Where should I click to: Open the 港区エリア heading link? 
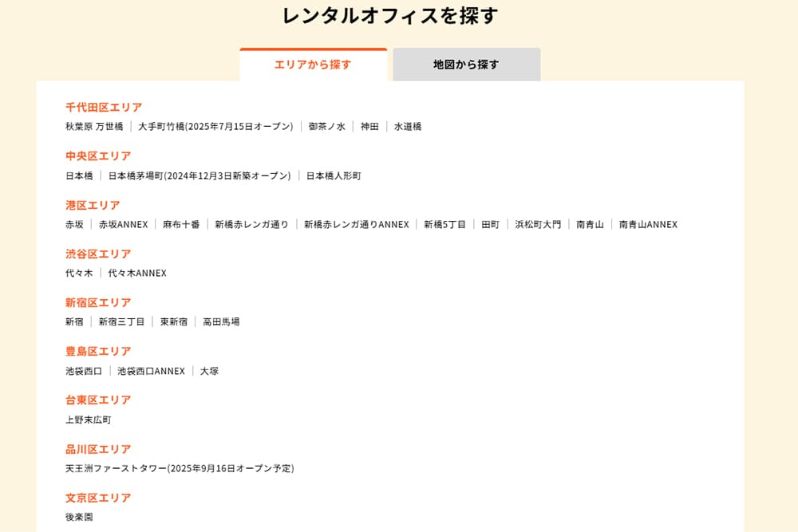(93, 206)
